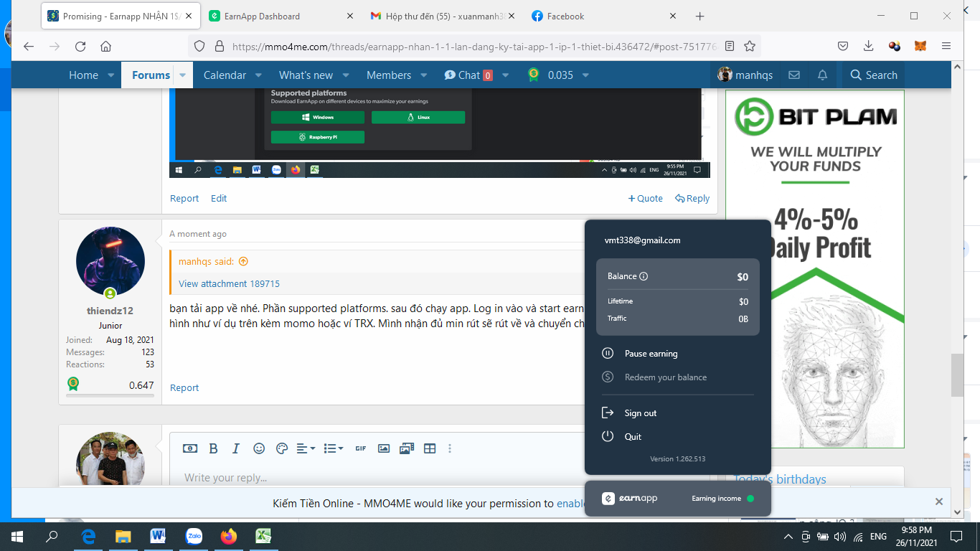Expand the Home menu arrow
Screen dimensions: 980x551
[111, 75]
